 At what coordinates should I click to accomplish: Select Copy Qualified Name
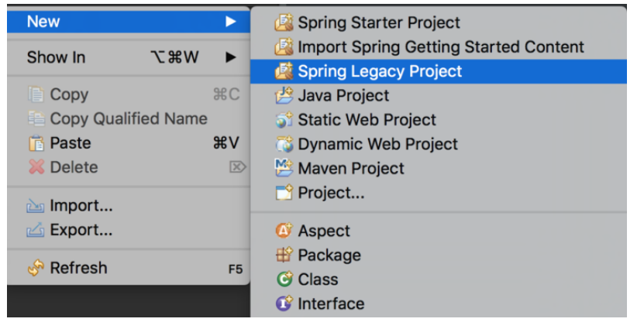coord(128,119)
